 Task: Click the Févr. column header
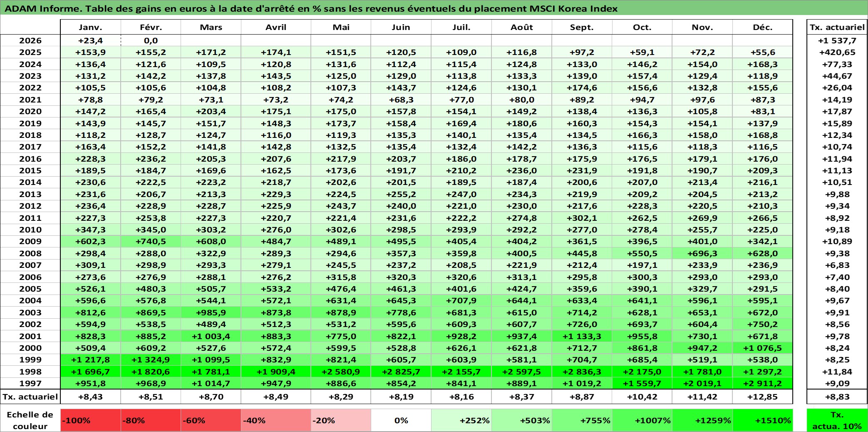[151, 27]
